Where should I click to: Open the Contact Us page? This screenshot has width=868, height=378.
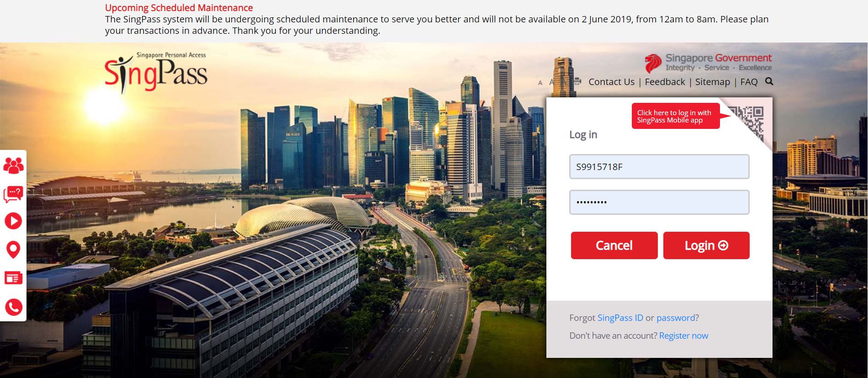pos(611,82)
